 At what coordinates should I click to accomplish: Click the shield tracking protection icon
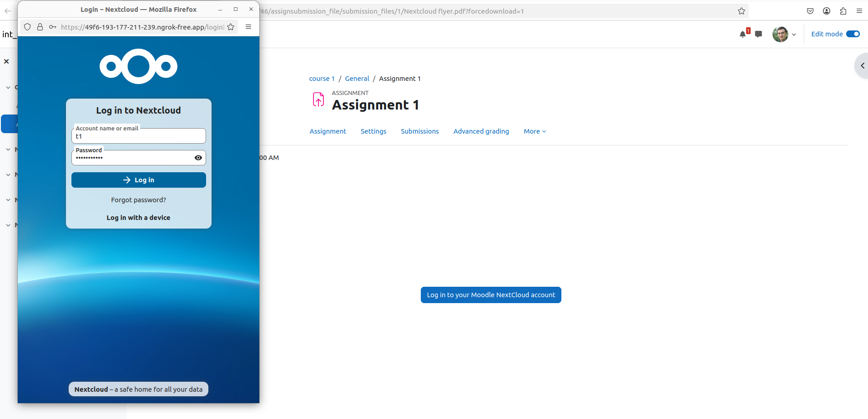point(27,27)
